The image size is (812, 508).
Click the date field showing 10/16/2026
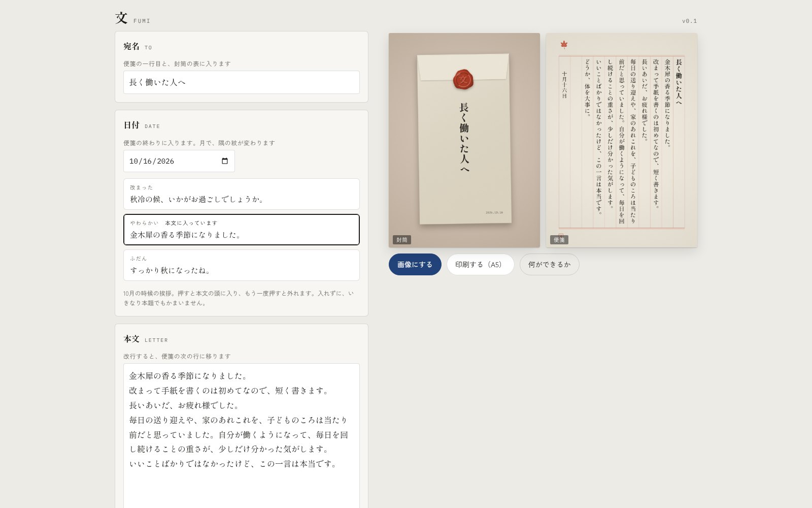179,161
